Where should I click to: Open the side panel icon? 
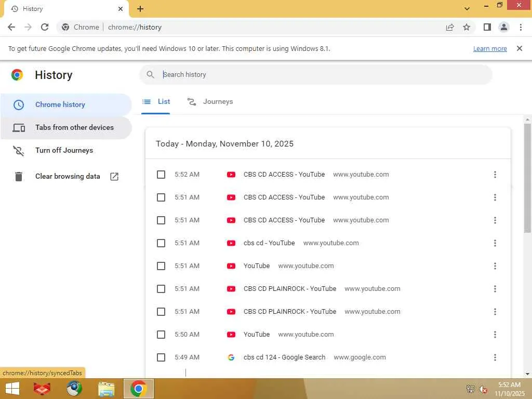click(487, 27)
